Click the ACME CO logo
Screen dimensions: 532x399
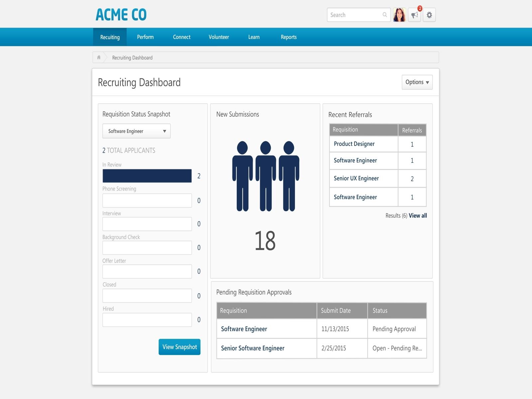(121, 15)
